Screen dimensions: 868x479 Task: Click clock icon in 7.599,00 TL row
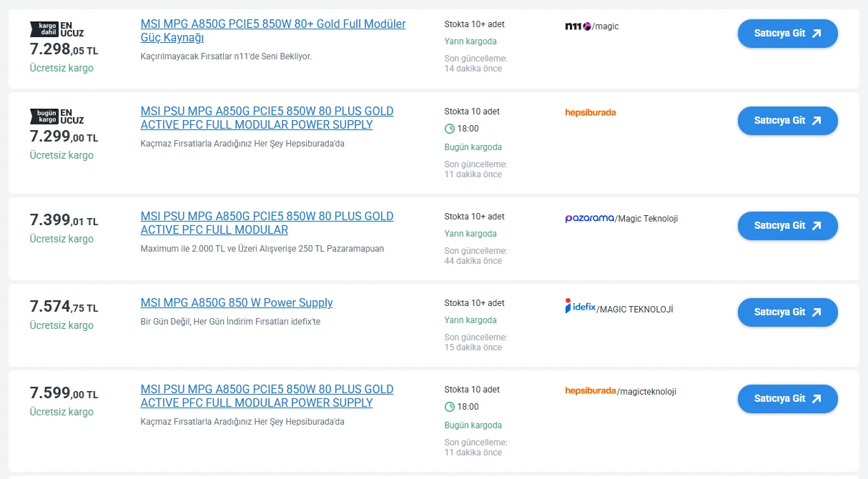pyautogui.click(x=450, y=407)
